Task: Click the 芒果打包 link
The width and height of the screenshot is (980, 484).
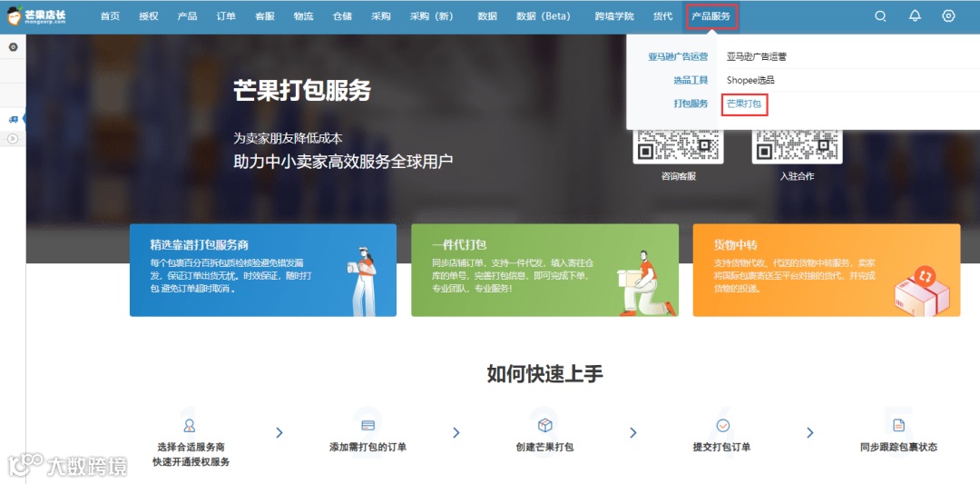Action: tap(744, 104)
